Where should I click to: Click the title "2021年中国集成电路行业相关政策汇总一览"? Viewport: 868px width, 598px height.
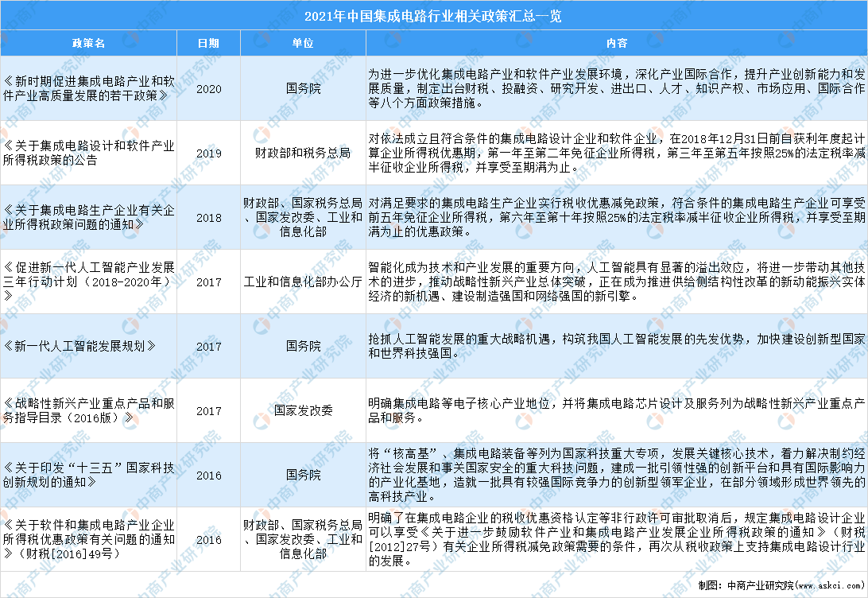pyautogui.click(x=433, y=16)
